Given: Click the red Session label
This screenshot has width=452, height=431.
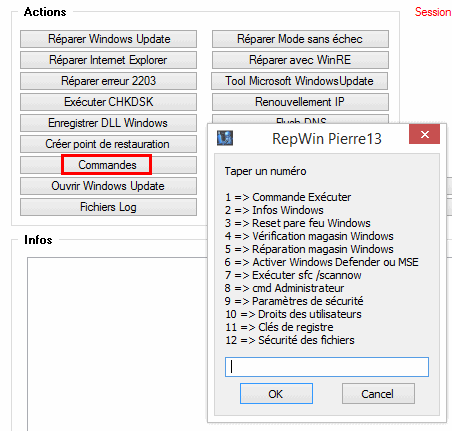Looking at the screenshot, I should 433,12.
